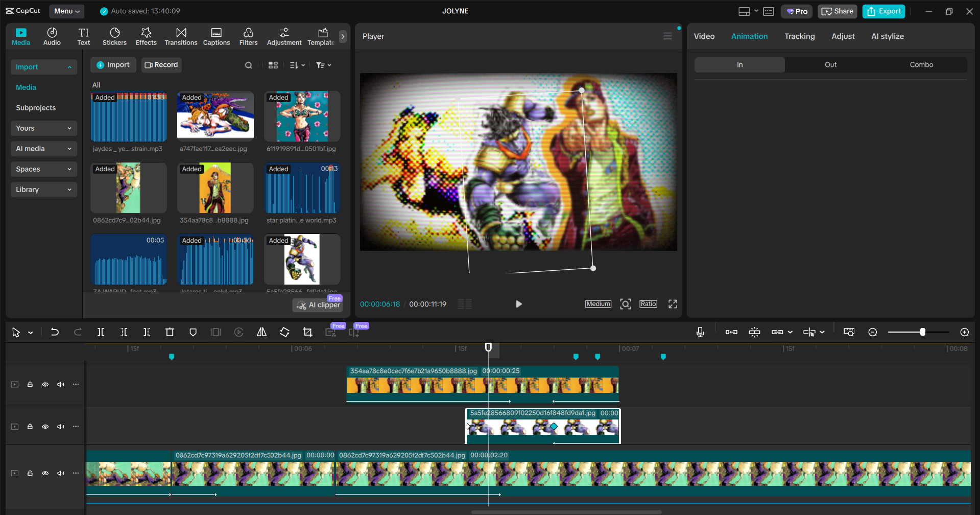Click the cover/thumbnail preview icon in timeline toolbar
Screen dimensions: 980x515
pyautogui.click(x=849, y=332)
